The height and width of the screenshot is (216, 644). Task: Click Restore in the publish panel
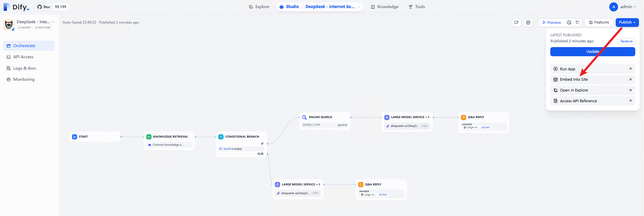(x=626, y=41)
